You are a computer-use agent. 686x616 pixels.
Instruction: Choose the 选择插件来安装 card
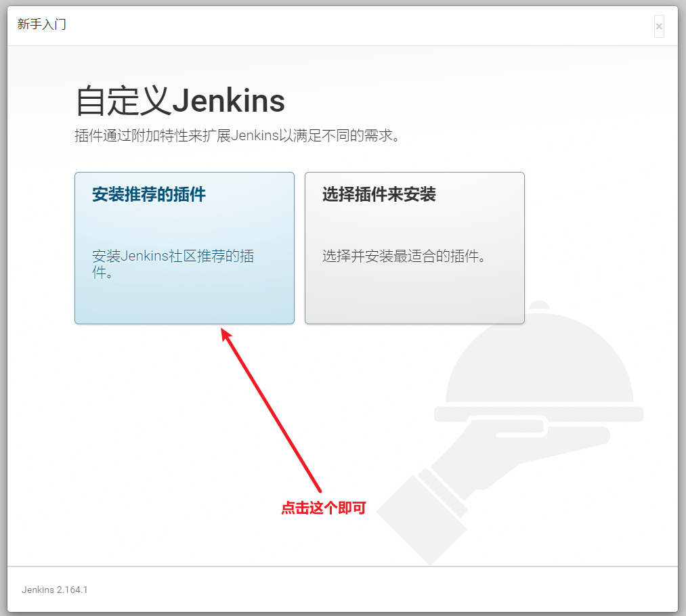tap(414, 248)
